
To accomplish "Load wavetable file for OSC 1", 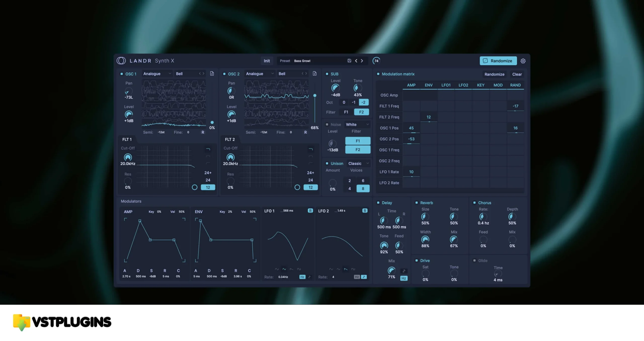I will point(212,74).
